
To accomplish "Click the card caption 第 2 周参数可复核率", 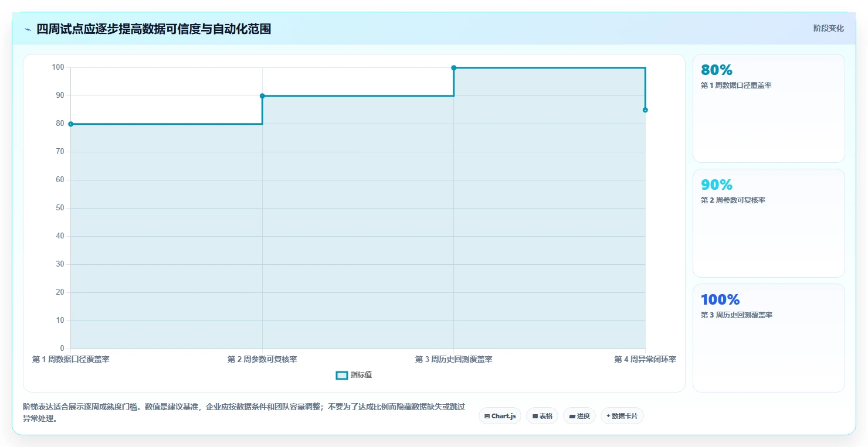I will pyautogui.click(x=733, y=200).
